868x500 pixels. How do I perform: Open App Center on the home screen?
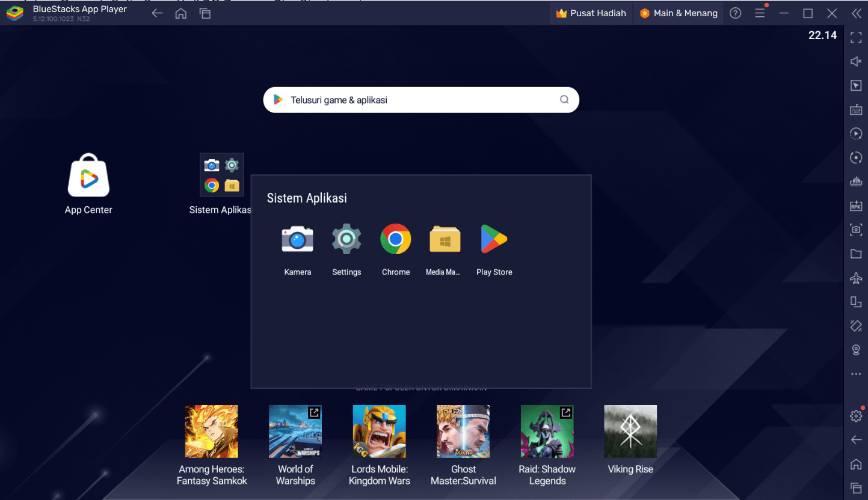pos(88,175)
